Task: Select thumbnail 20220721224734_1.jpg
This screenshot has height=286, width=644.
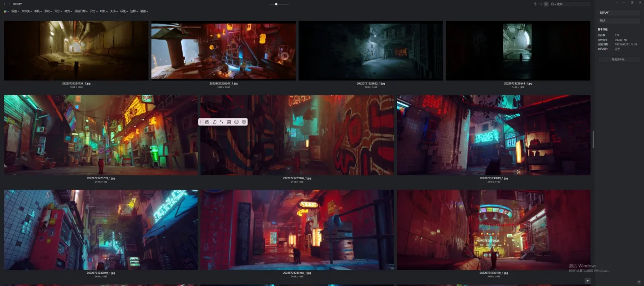Action: tap(76, 51)
